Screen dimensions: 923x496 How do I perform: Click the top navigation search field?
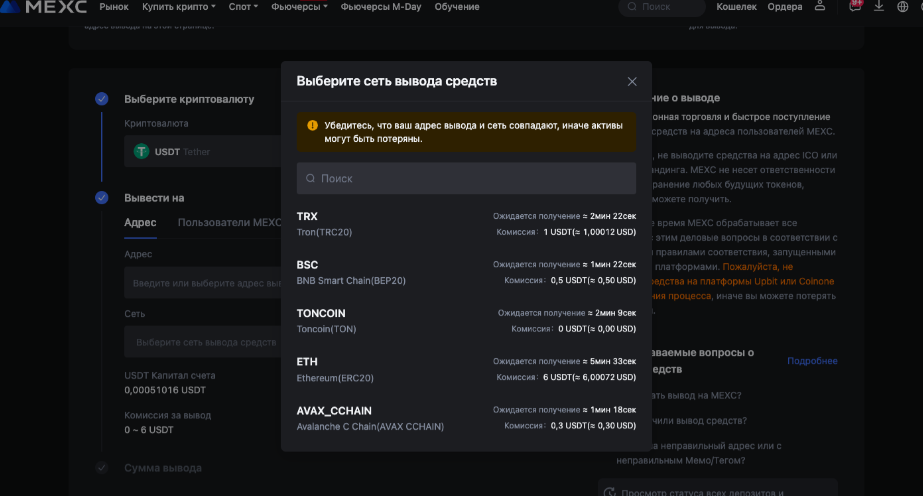click(662, 7)
